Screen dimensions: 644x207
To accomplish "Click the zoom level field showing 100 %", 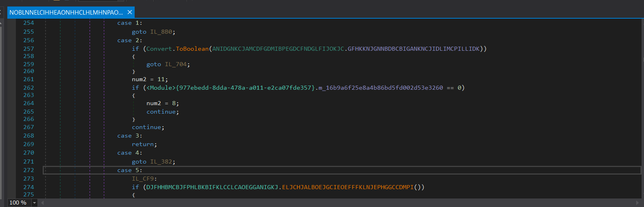I will click(19, 203).
